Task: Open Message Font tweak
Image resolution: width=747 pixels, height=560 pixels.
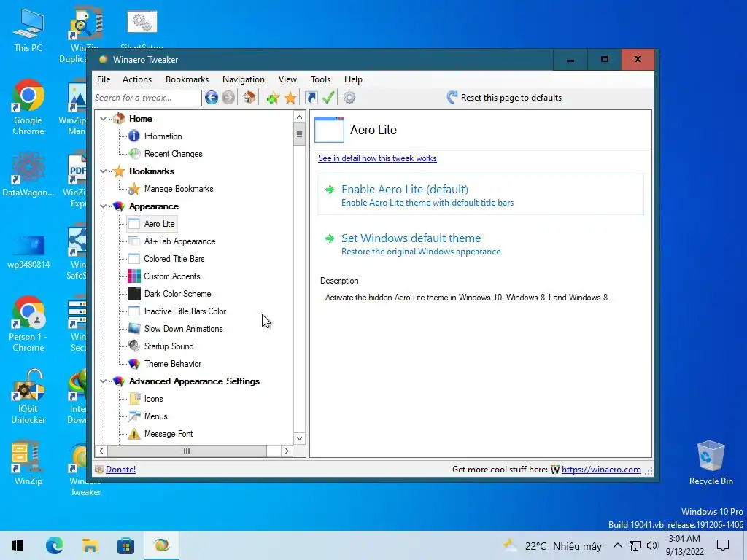Action: point(169,434)
